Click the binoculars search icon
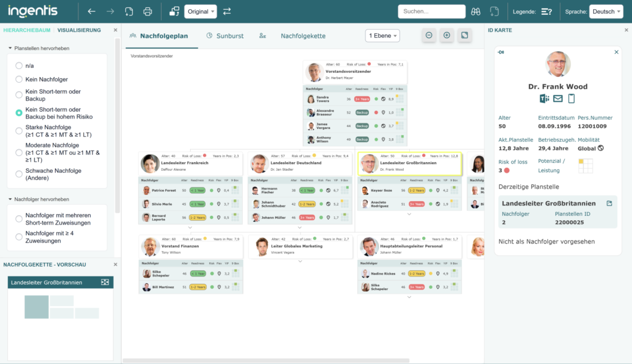The height and width of the screenshot is (364, 632). pyautogui.click(x=476, y=12)
